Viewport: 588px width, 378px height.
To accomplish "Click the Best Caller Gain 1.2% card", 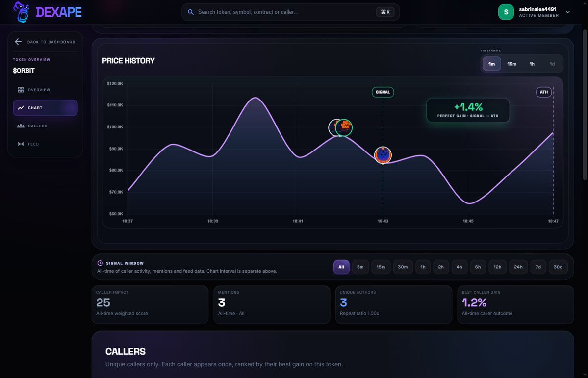I will [x=515, y=304].
